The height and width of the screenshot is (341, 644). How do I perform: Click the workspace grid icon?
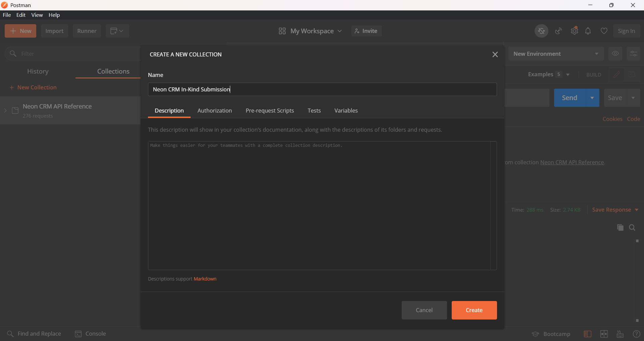click(x=282, y=31)
